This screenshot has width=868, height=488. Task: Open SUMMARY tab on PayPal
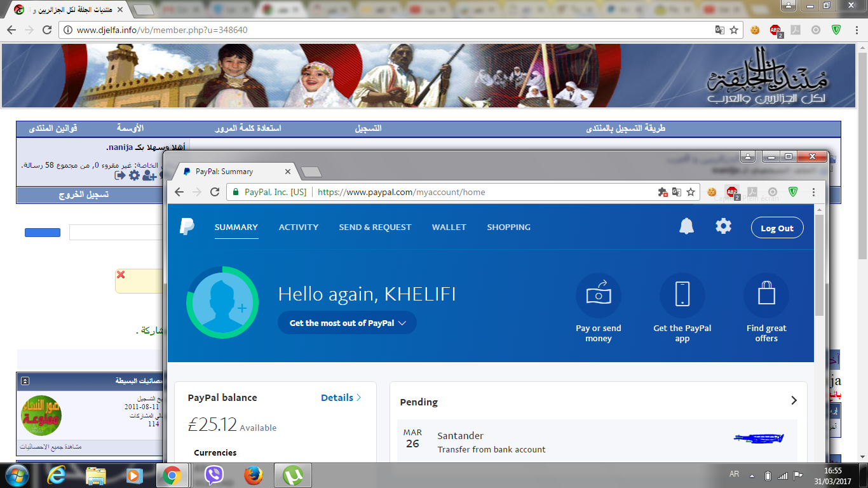236,227
